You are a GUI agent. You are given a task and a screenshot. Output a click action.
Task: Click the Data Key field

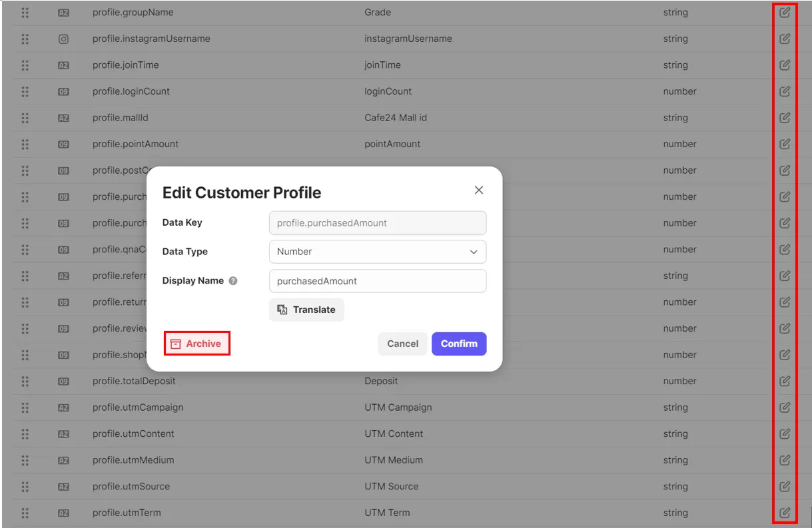pyautogui.click(x=378, y=223)
